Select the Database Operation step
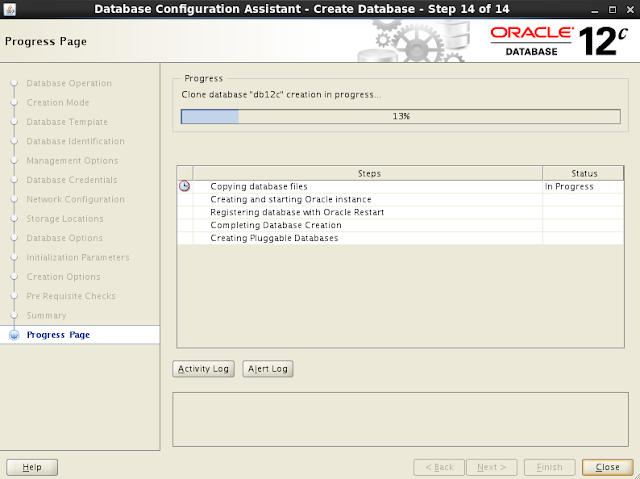The height and width of the screenshot is (479, 640). 69,83
